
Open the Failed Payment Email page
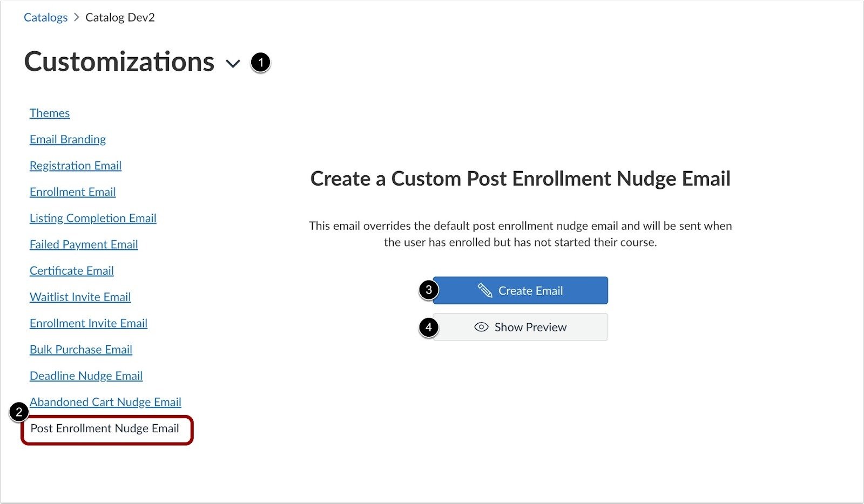[83, 244]
